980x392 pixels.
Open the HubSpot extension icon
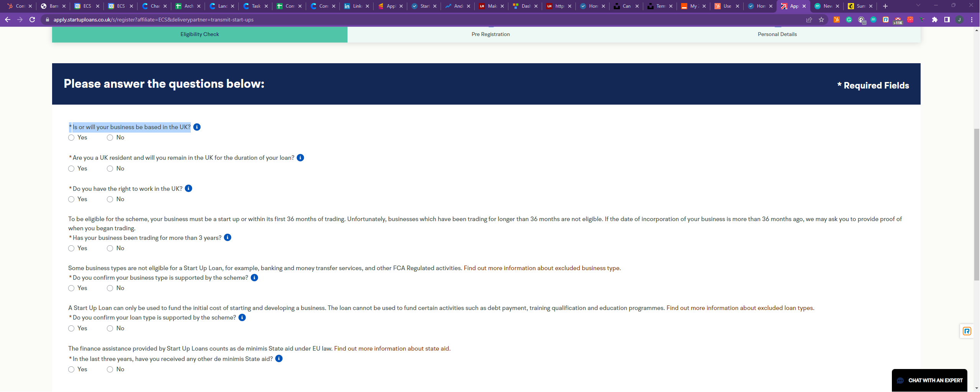[836, 20]
